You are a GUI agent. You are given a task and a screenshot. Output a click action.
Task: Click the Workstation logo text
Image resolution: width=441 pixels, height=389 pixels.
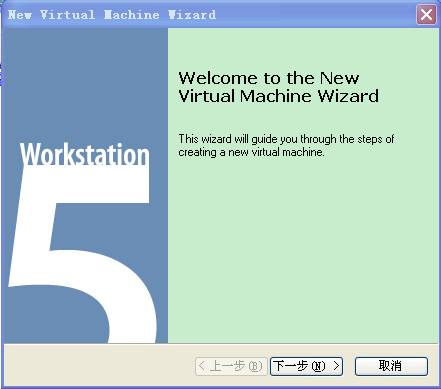tap(85, 154)
